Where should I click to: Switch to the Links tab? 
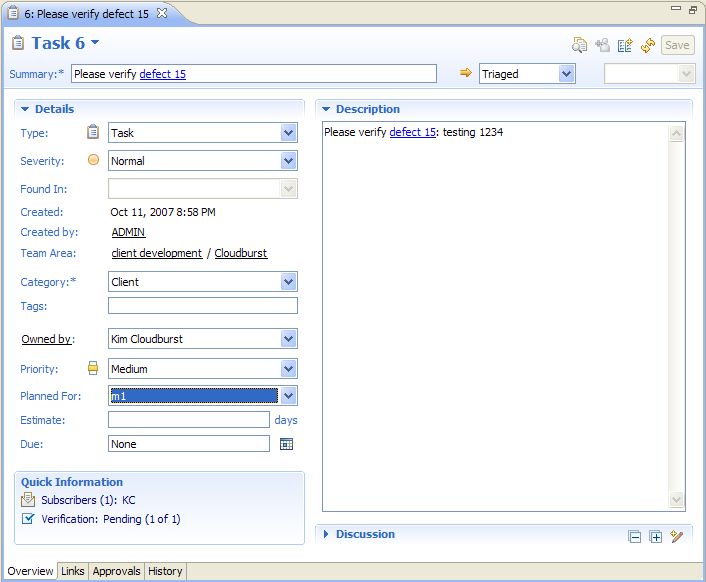tap(72, 571)
